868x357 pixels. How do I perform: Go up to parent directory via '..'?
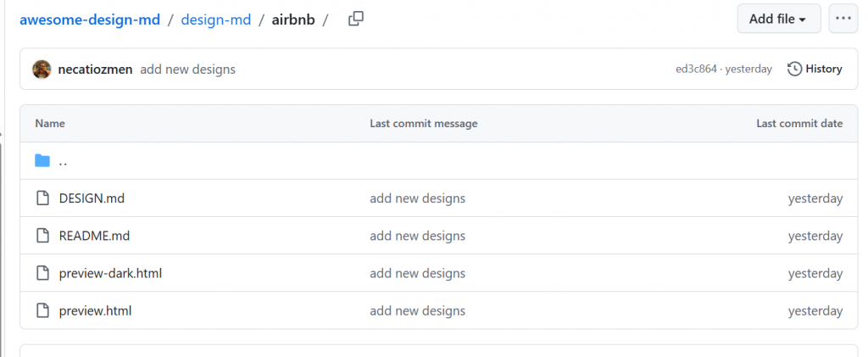click(x=63, y=161)
